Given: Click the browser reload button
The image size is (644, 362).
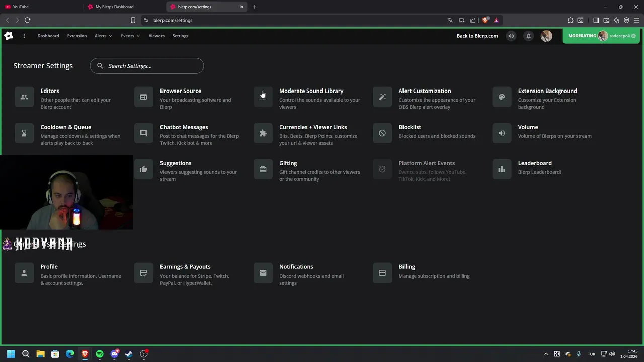Looking at the screenshot, I should click(x=27, y=20).
